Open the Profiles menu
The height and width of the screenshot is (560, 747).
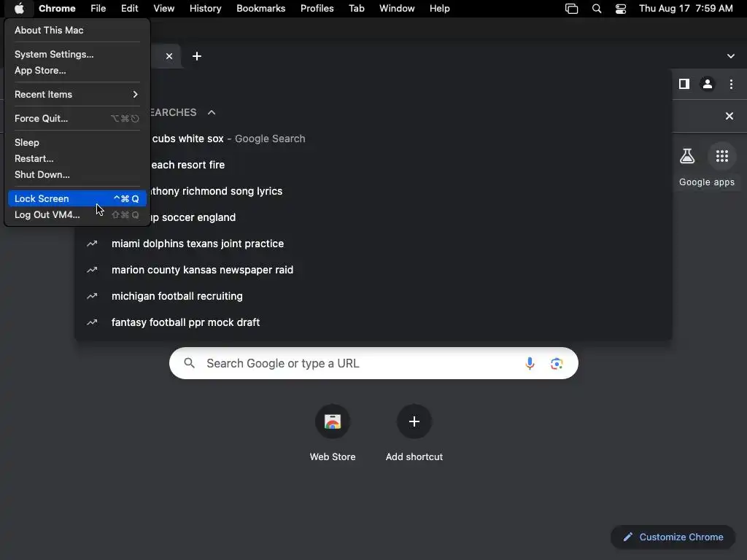click(x=317, y=9)
